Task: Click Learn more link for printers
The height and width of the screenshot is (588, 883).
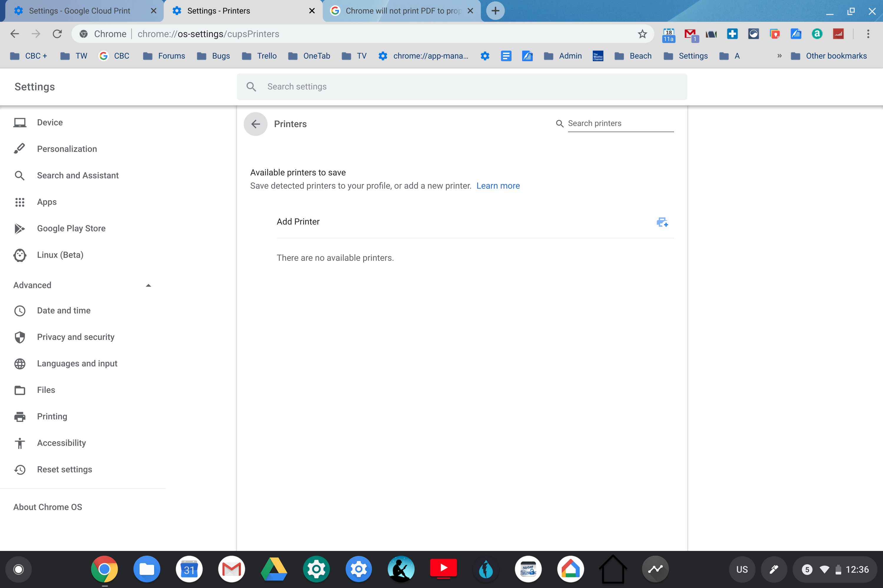Action: click(x=498, y=186)
